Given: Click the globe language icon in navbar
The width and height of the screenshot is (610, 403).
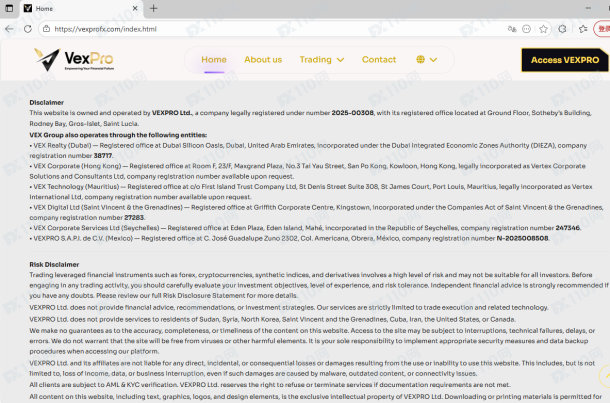Looking at the screenshot, I should pyautogui.click(x=420, y=60).
